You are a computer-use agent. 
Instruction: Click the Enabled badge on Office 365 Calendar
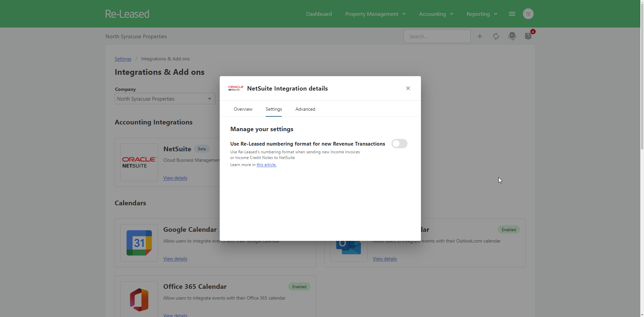[299, 286]
